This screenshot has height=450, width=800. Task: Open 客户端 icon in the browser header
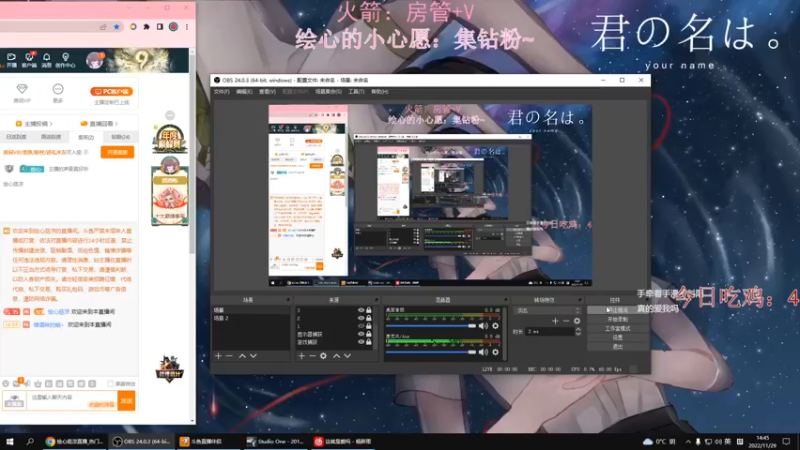[29, 60]
